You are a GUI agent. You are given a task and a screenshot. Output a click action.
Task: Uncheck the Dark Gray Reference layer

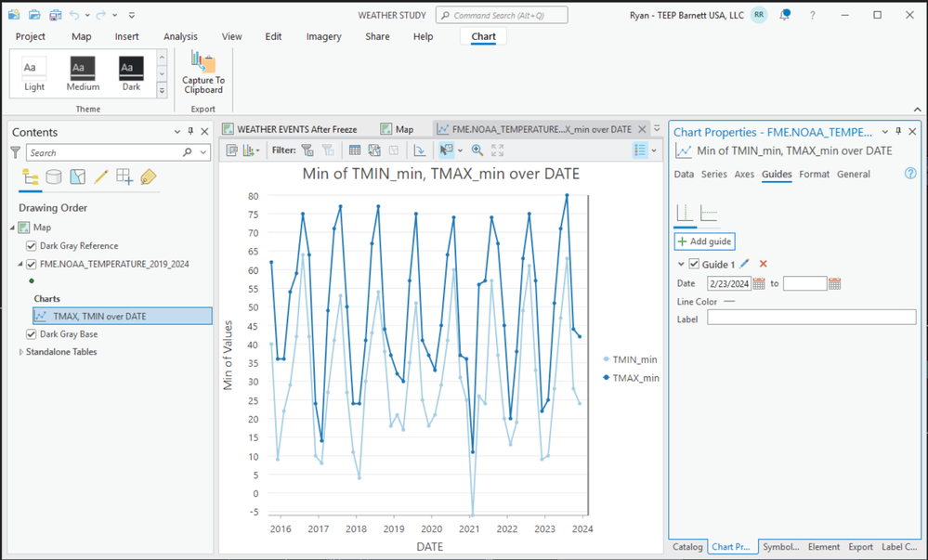click(x=32, y=246)
